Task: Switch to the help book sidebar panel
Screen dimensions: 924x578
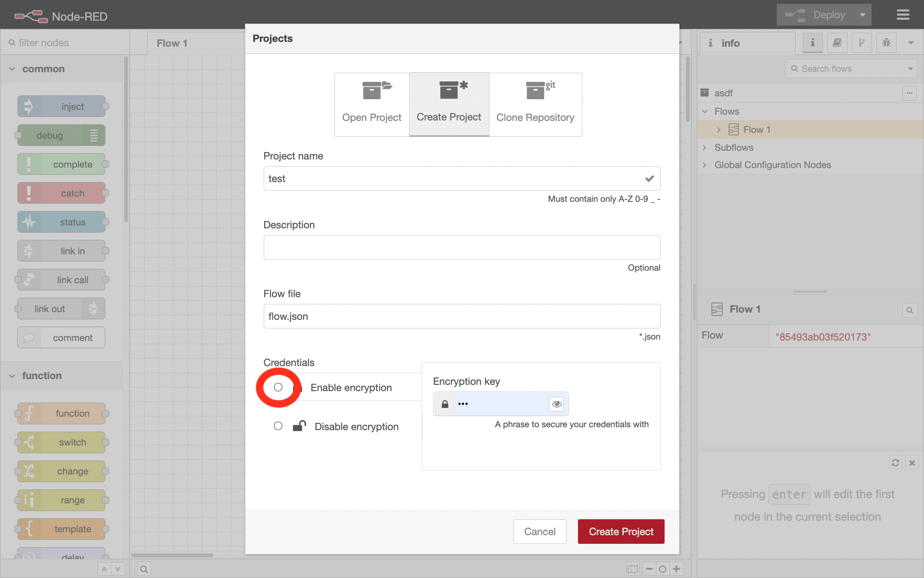Action: tap(837, 43)
